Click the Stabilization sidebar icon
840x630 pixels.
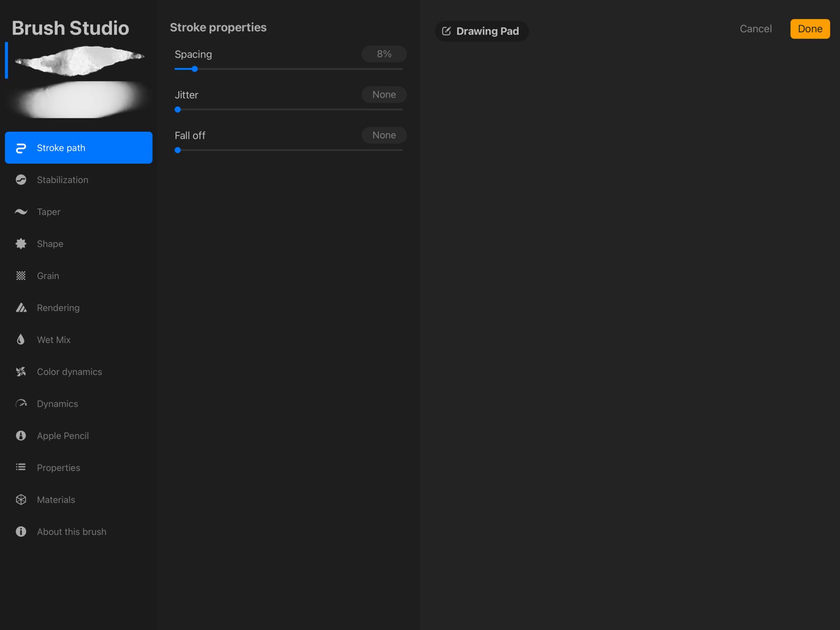coord(21,180)
